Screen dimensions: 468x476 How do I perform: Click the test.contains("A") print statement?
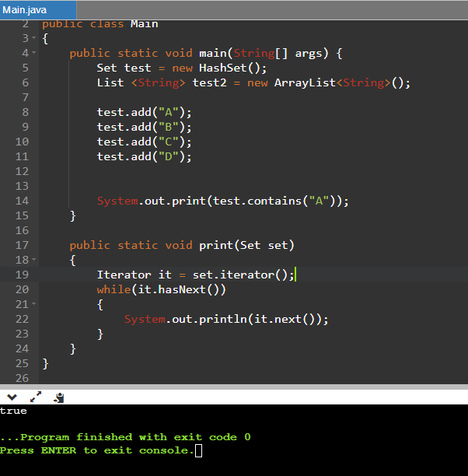[x=223, y=201]
